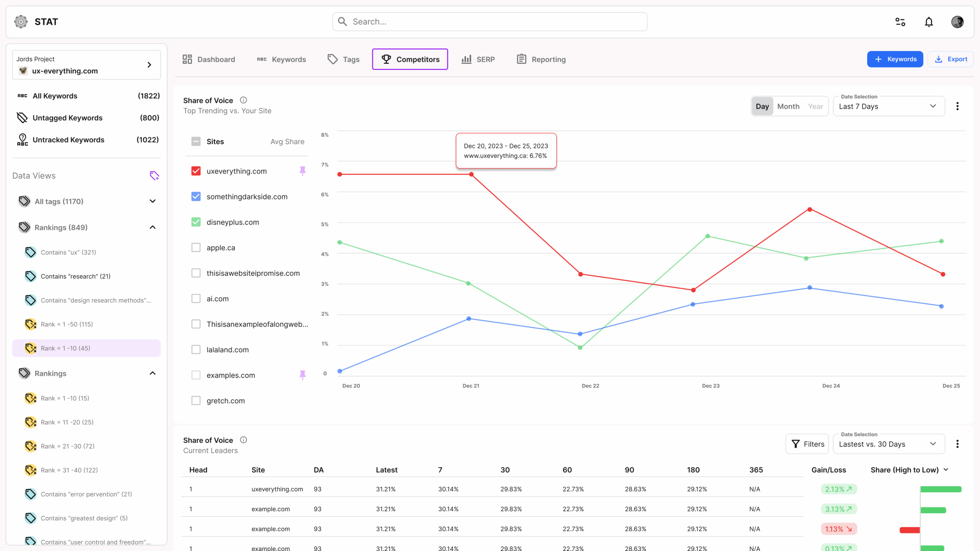This screenshot has width=980, height=551.
Task: Open Rank = 21 -30 (72) view
Action: point(68,446)
